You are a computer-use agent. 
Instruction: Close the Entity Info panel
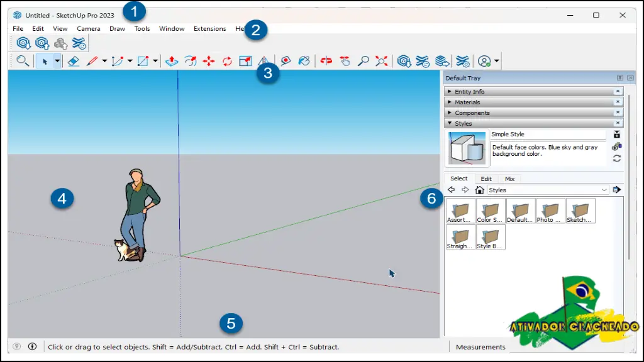coord(618,91)
